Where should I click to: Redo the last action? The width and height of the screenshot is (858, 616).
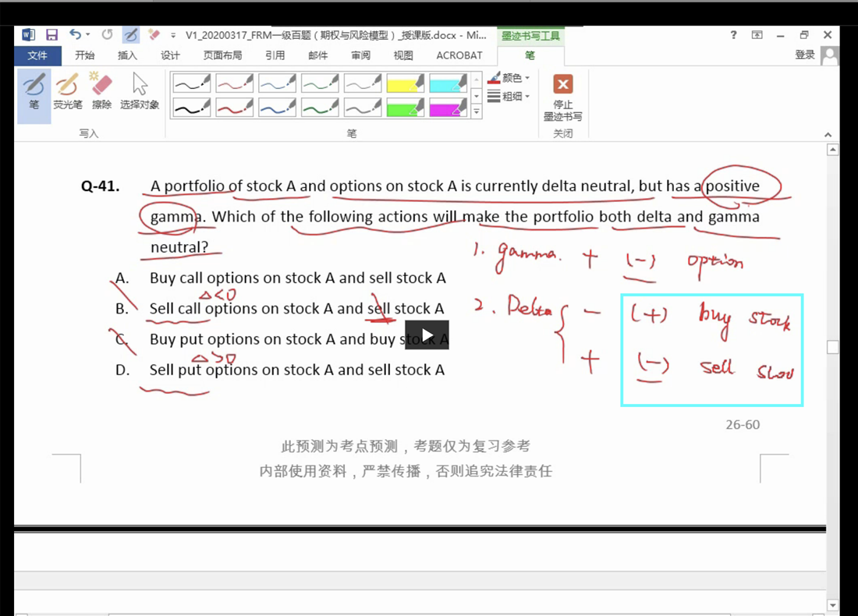coord(108,35)
